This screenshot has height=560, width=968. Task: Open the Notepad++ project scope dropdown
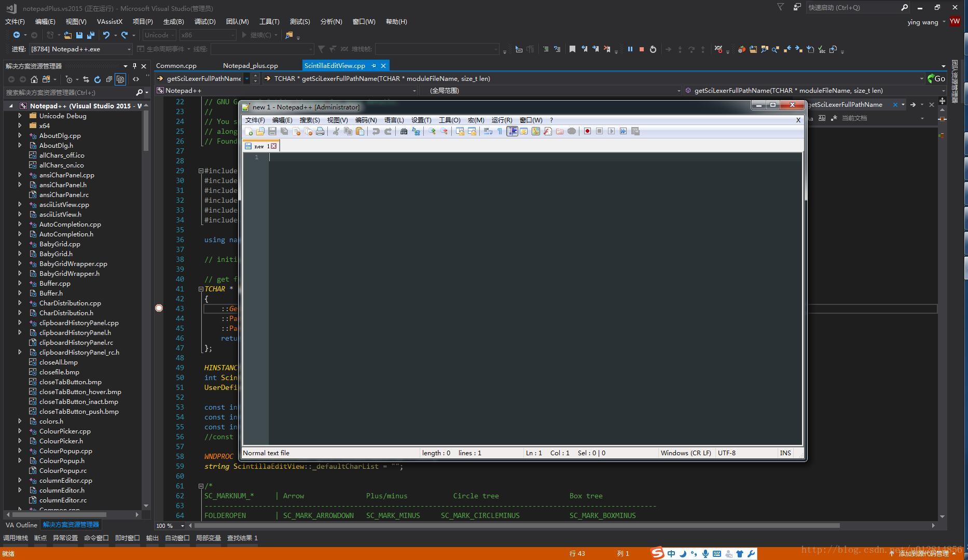click(x=286, y=90)
